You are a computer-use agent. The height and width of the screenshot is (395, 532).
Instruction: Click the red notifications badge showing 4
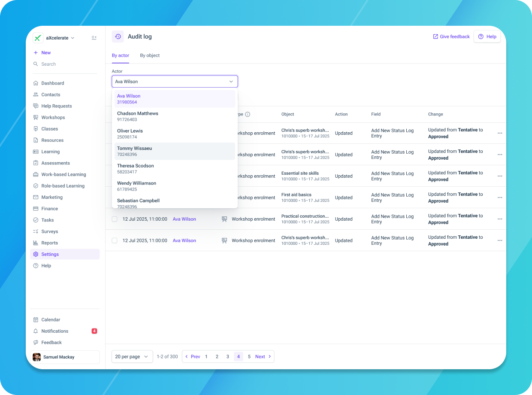pos(94,331)
